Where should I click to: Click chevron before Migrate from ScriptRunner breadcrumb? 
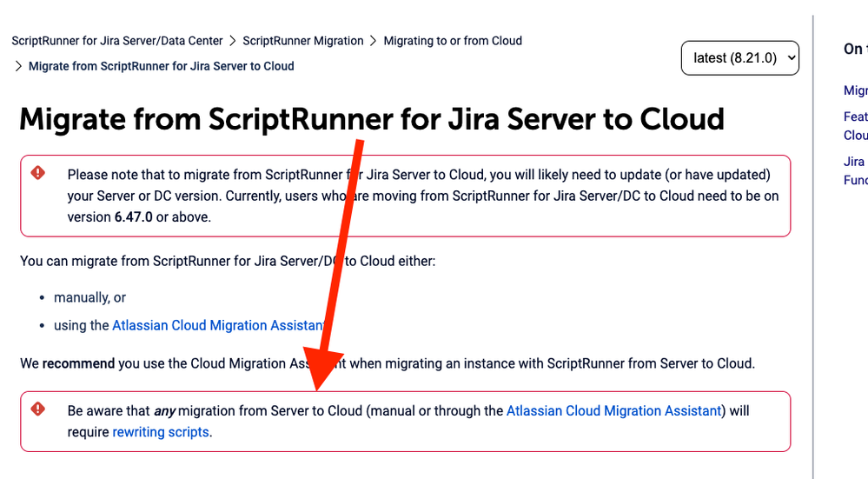pyautogui.click(x=19, y=66)
